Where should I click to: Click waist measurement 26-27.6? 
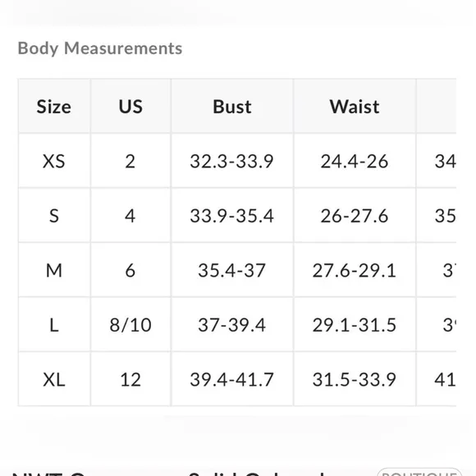pyautogui.click(x=355, y=216)
